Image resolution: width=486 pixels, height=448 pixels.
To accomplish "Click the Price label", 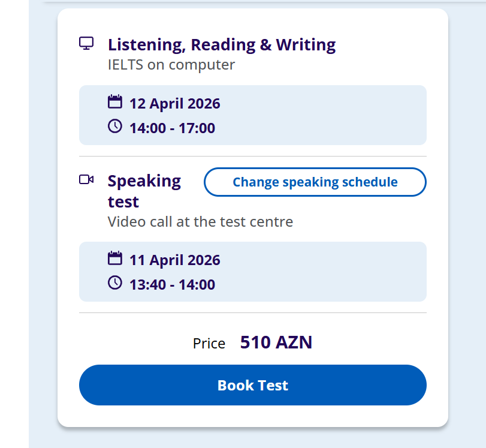I will pos(209,344).
